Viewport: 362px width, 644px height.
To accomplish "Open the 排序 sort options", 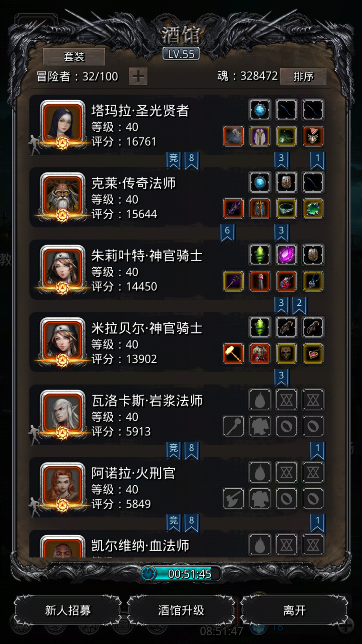I will [x=303, y=76].
